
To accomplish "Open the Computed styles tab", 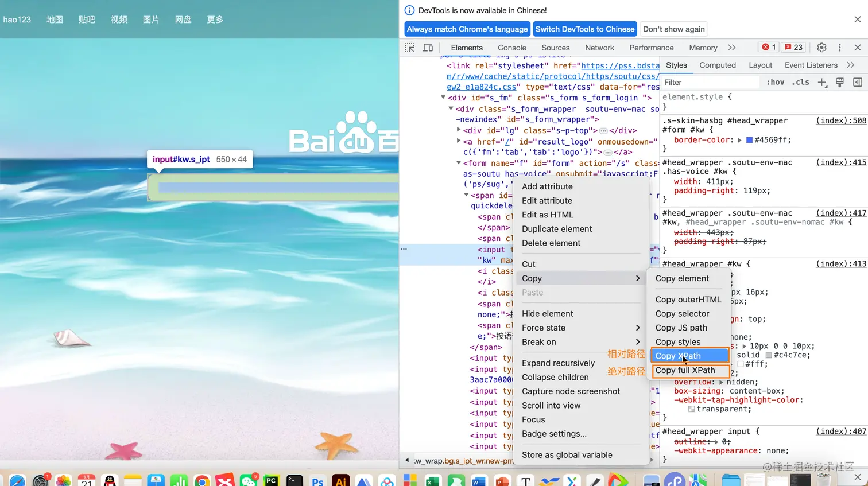I will [x=717, y=65].
